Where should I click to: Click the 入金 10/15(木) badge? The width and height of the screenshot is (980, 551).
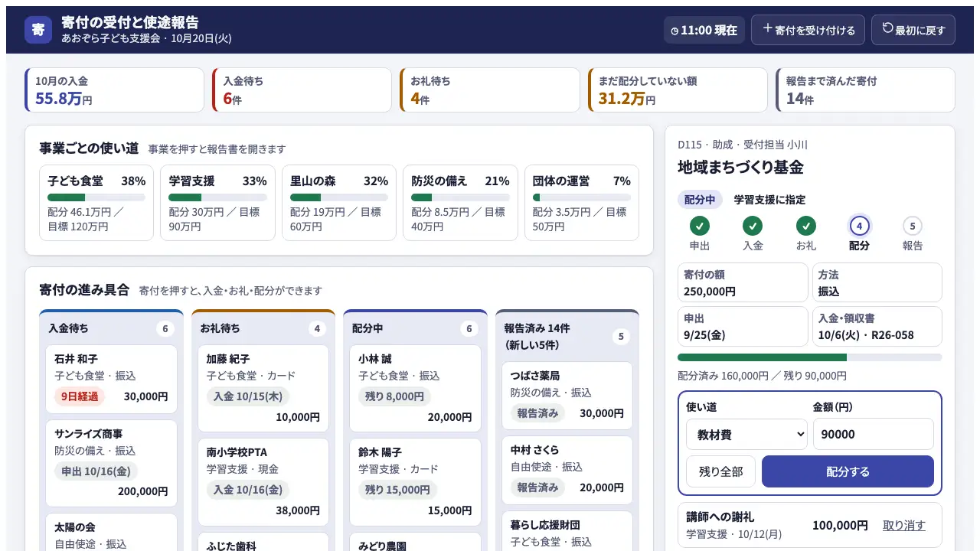click(x=248, y=396)
